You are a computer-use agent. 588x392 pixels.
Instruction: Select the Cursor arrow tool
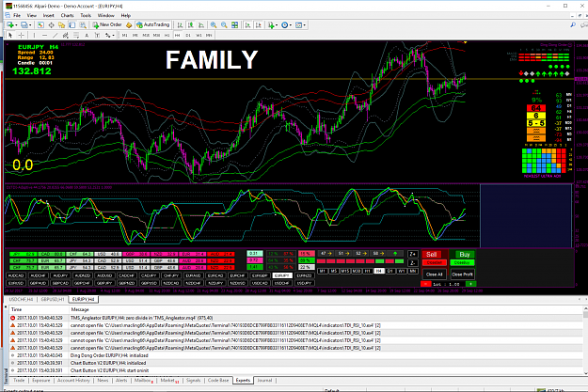point(10,35)
